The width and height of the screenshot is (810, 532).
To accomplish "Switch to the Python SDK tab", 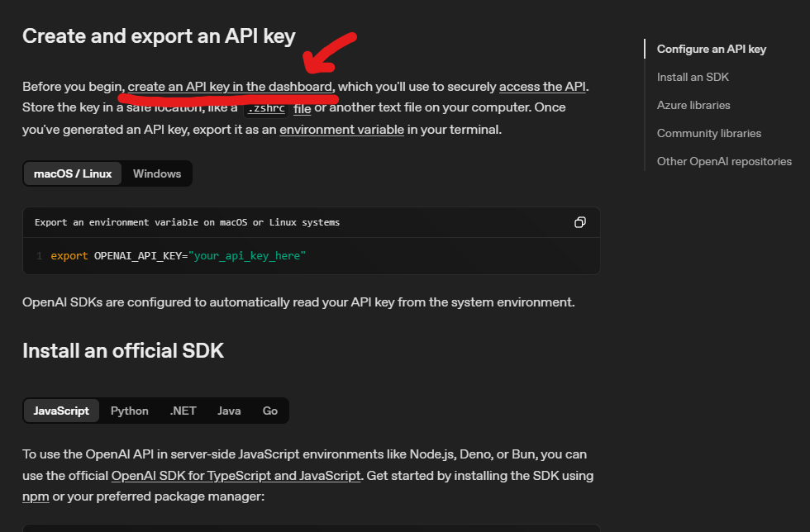I will tap(130, 411).
